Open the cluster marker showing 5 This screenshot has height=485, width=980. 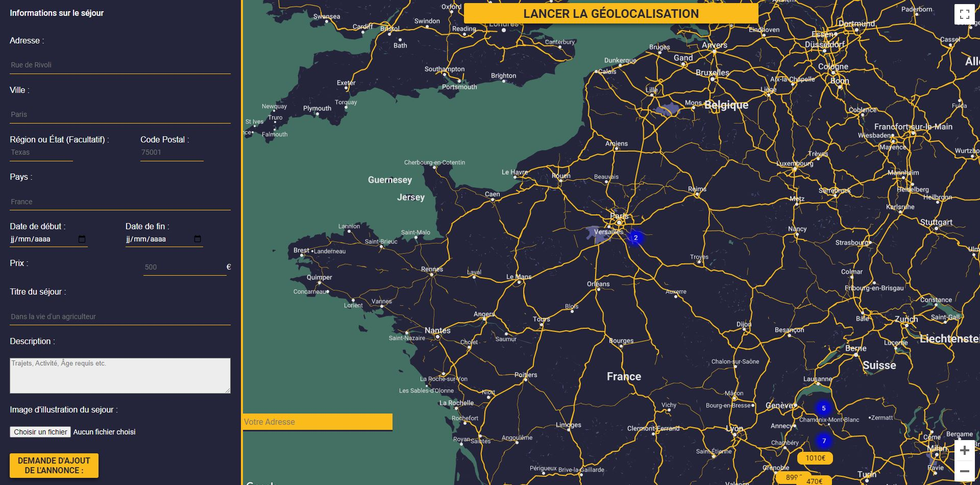pos(823,408)
